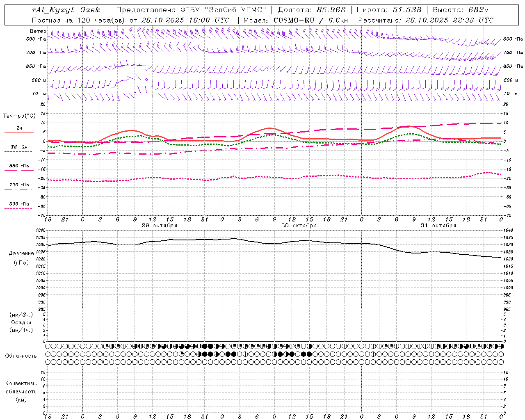This screenshot has width=525, height=420.
Task: Click the (гПа) pressure unit label
Action: coord(21,263)
